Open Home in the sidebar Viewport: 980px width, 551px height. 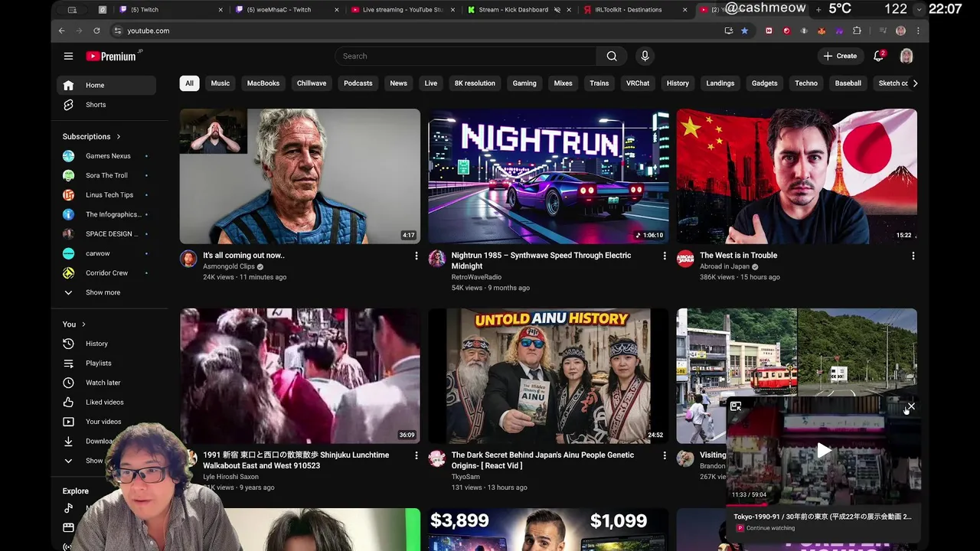coord(106,85)
